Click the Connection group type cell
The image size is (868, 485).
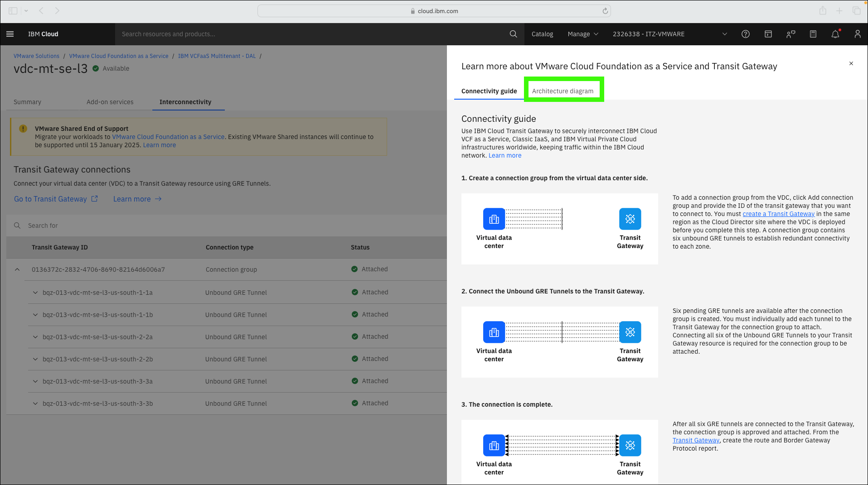(231, 269)
